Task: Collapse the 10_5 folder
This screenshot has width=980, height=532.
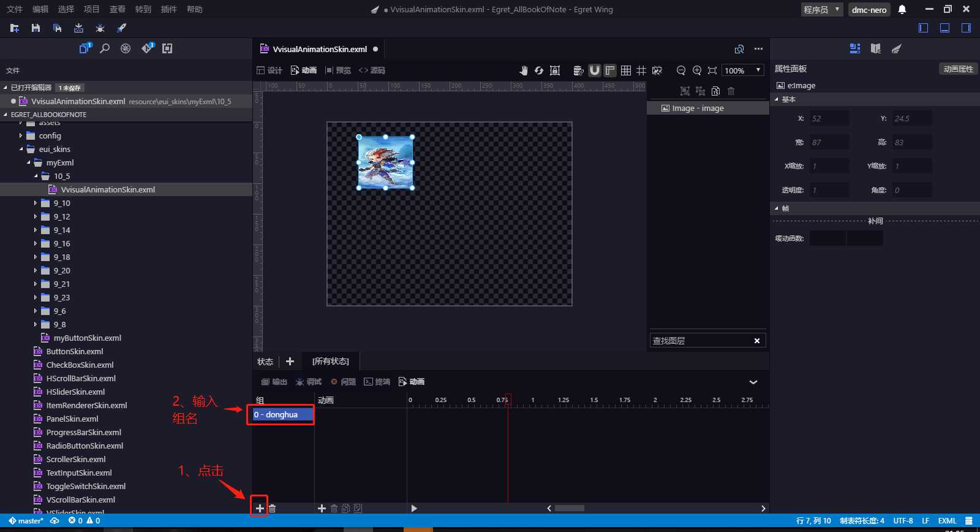Action: pos(36,177)
